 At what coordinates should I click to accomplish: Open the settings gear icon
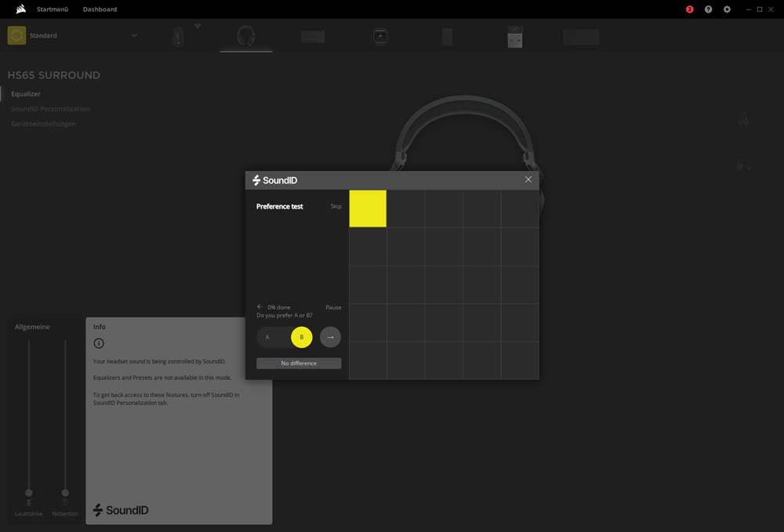(x=727, y=9)
